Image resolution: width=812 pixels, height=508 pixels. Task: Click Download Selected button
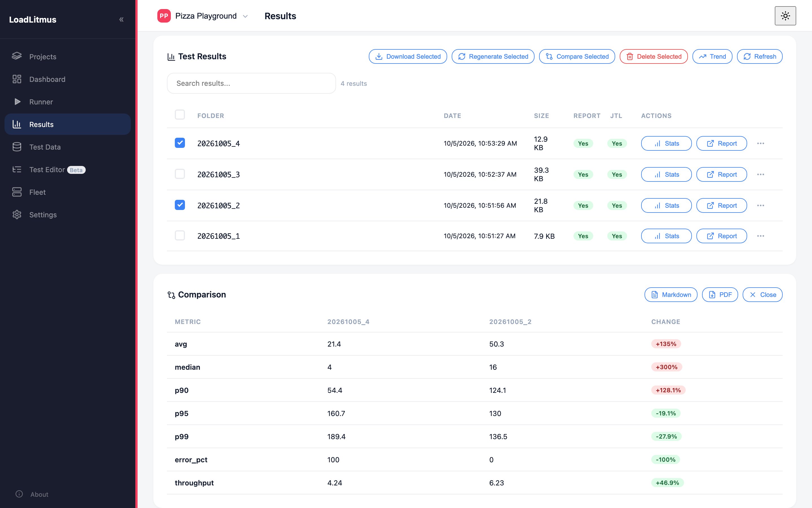[408, 56]
